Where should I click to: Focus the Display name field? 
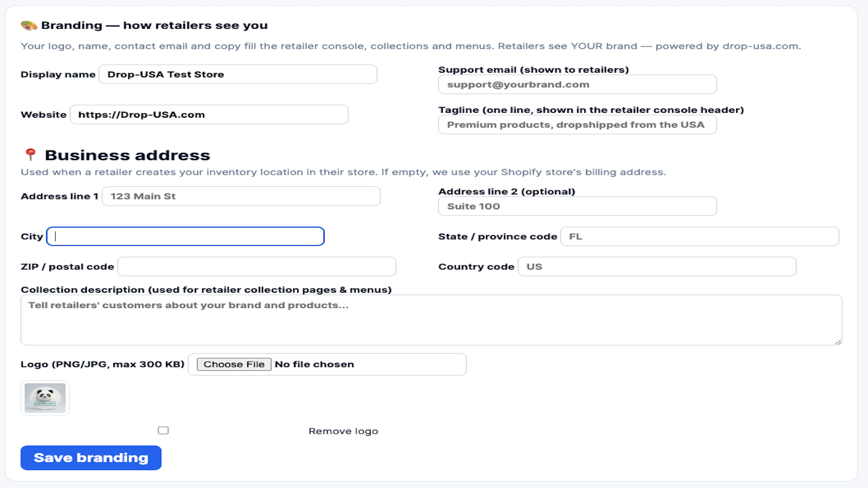[238, 74]
